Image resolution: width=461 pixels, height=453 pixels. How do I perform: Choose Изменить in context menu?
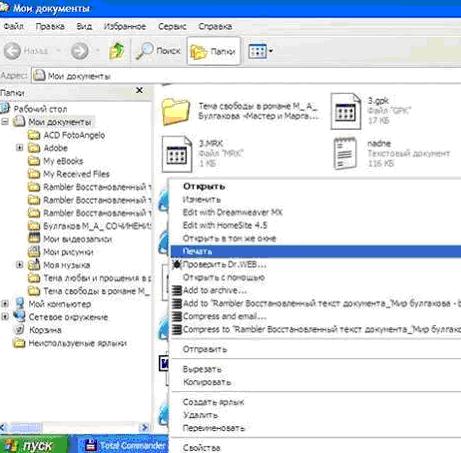[x=315, y=199]
